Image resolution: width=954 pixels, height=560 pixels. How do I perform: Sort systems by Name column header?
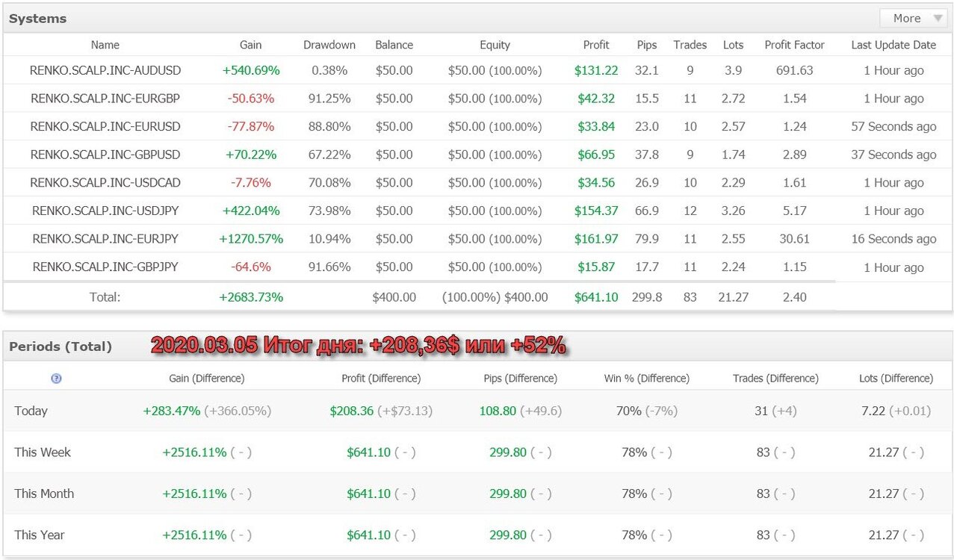point(105,45)
